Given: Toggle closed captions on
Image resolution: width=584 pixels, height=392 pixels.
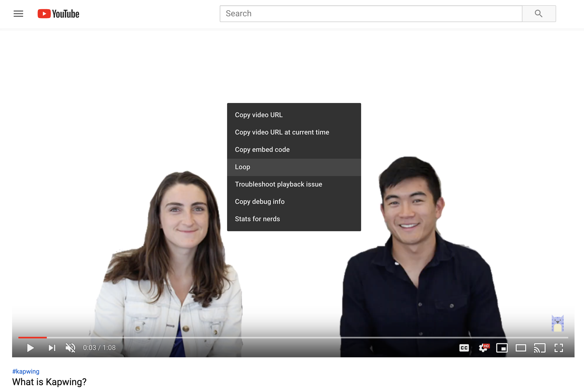Looking at the screenshot, I should click(x=464, y=348).
